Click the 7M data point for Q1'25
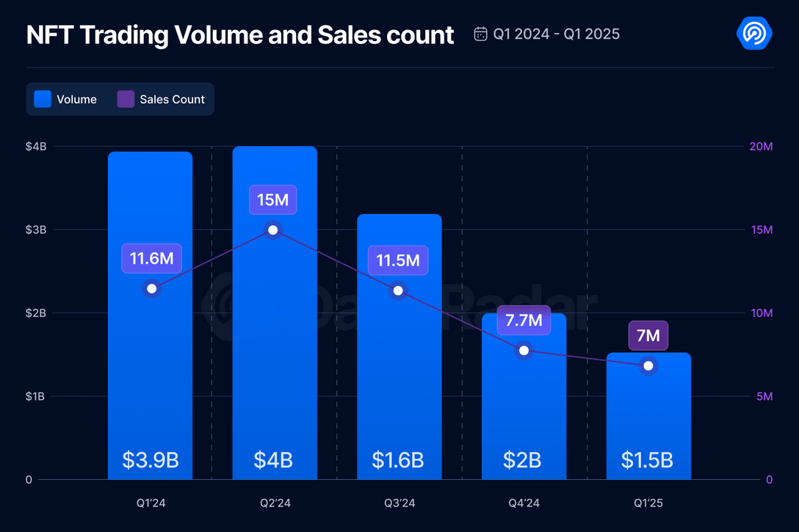 [648, 365]
